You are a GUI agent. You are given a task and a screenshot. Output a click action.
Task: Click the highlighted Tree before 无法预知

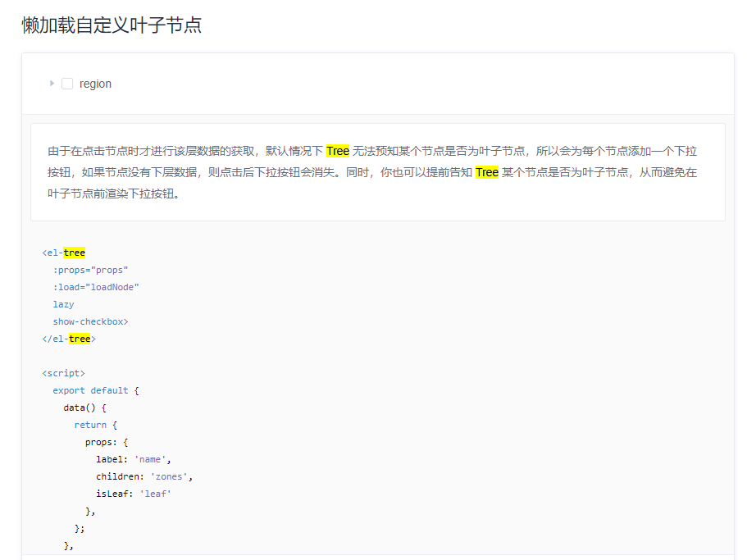338,151
